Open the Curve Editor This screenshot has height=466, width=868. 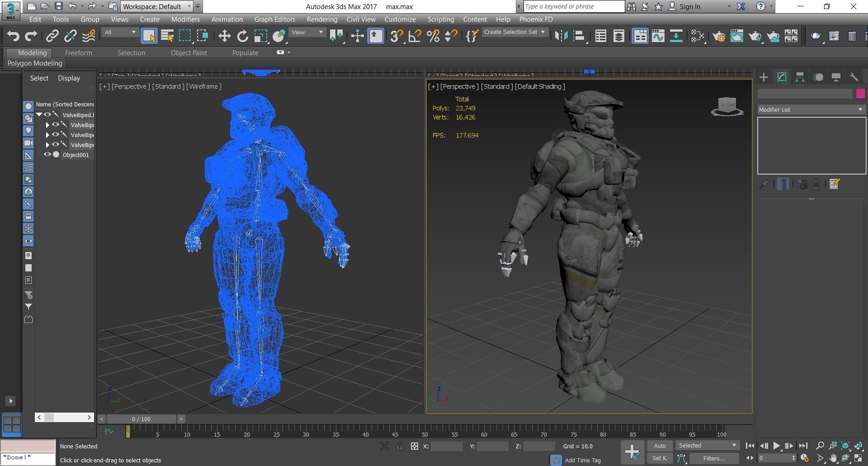658,36
